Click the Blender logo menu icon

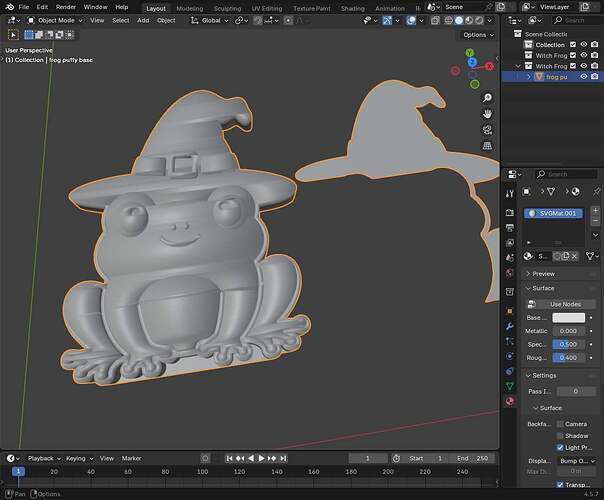pos(10,7)
